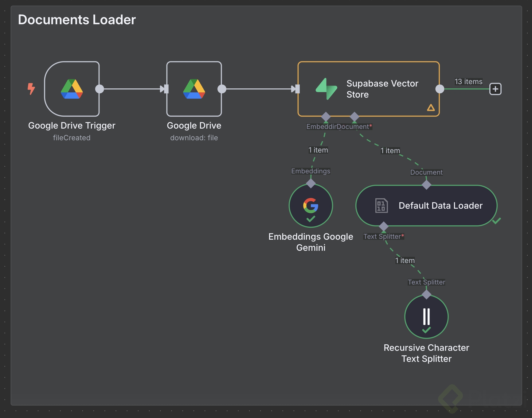
Task: Click the red trigger lightning bolt icon
Action: [31, 89]
